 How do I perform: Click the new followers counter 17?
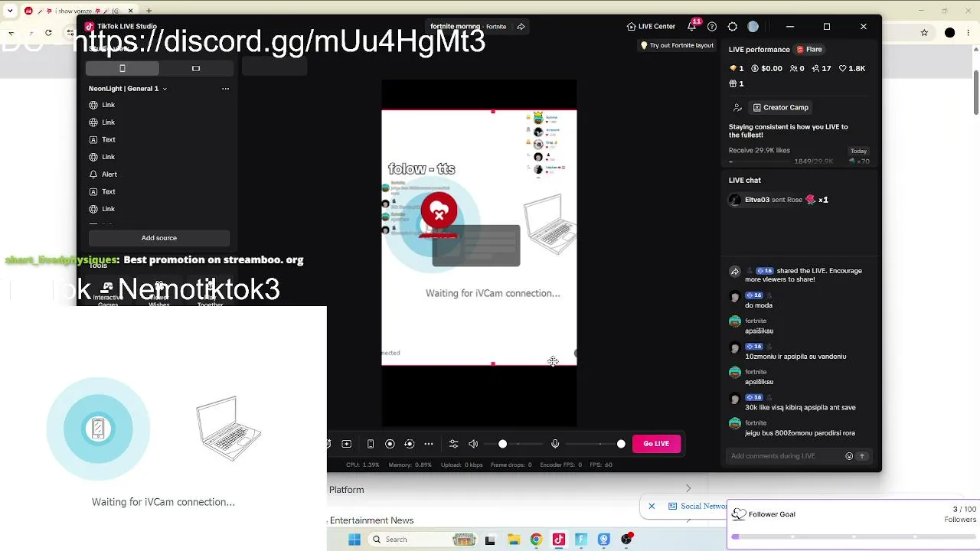(x=821, y=69)
